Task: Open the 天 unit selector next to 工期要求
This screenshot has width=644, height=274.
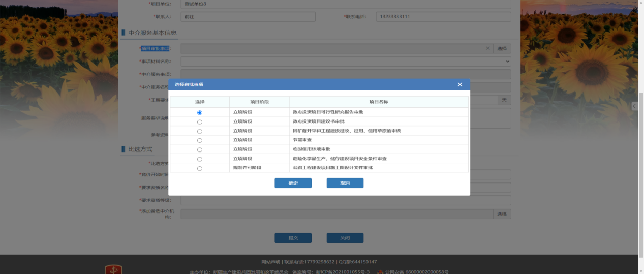Action: point(504,100)
